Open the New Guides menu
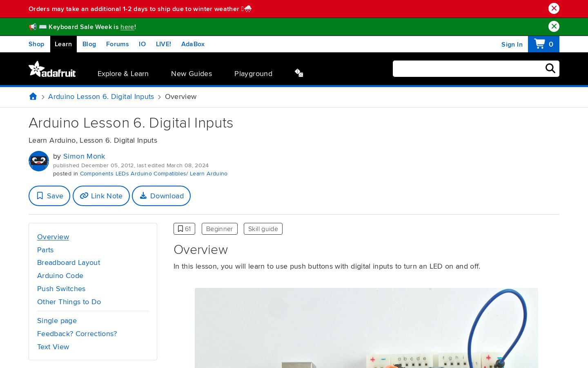The height and width of the screenshot is (368, 588). coord(192,74)
